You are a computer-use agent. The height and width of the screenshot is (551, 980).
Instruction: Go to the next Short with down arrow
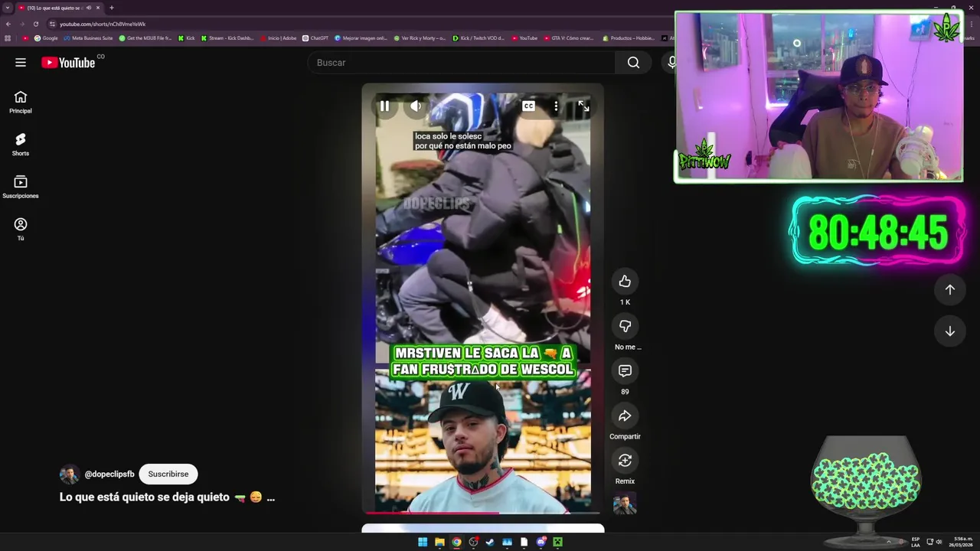point(949,331)
